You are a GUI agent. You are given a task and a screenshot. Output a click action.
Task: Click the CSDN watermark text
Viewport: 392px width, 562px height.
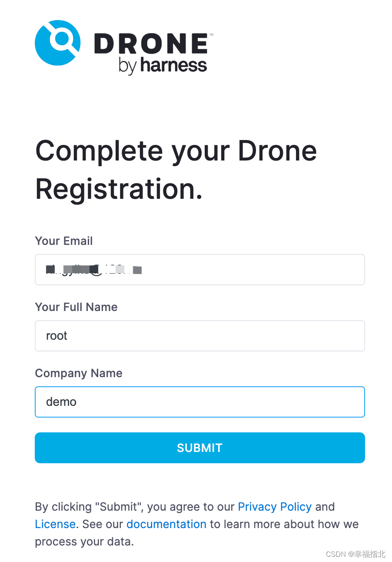click(x=355, y=554)
